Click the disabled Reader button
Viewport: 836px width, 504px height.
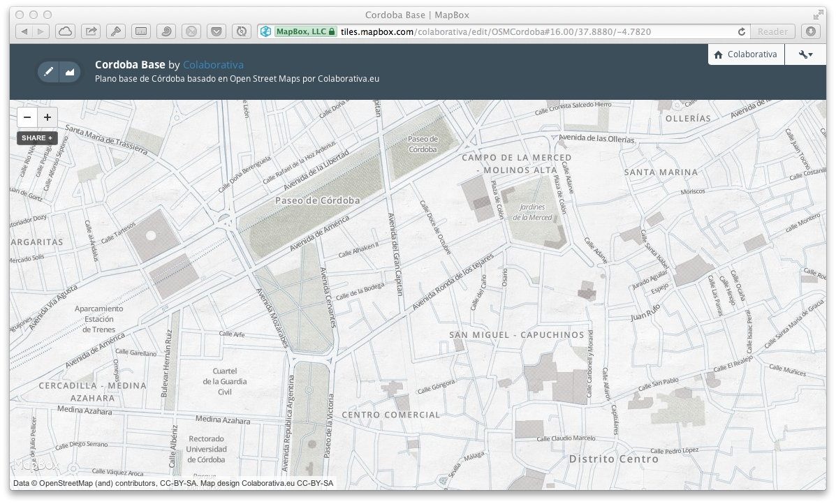(x=772, y=31)
